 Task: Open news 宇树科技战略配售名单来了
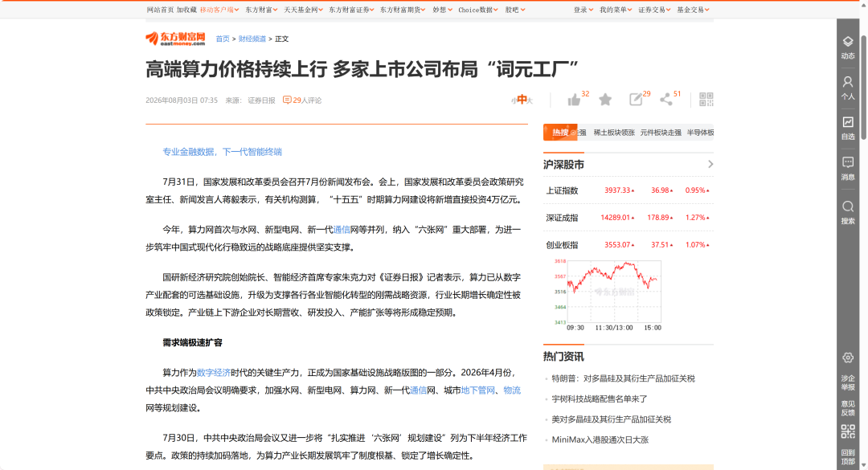coord(600,399)
